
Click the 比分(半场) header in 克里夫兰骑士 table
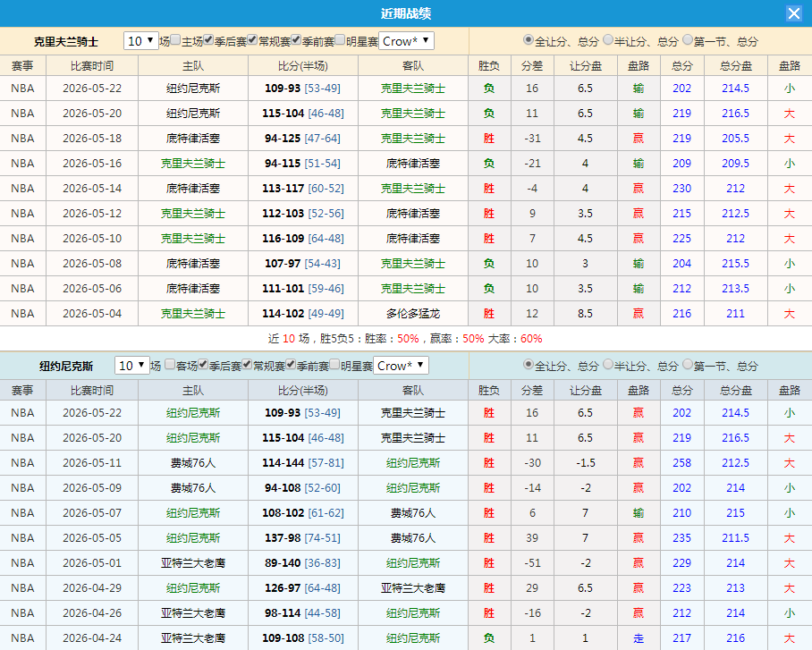click(303, 66)
